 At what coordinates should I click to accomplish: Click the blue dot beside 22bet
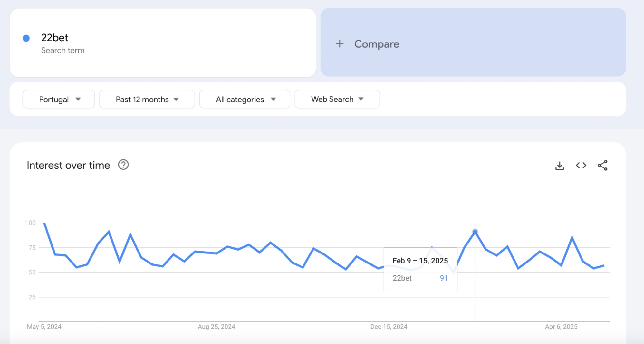[x=26, y=38]
